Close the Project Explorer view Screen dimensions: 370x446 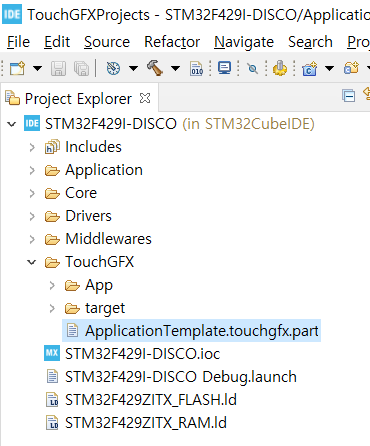[145, 98]
